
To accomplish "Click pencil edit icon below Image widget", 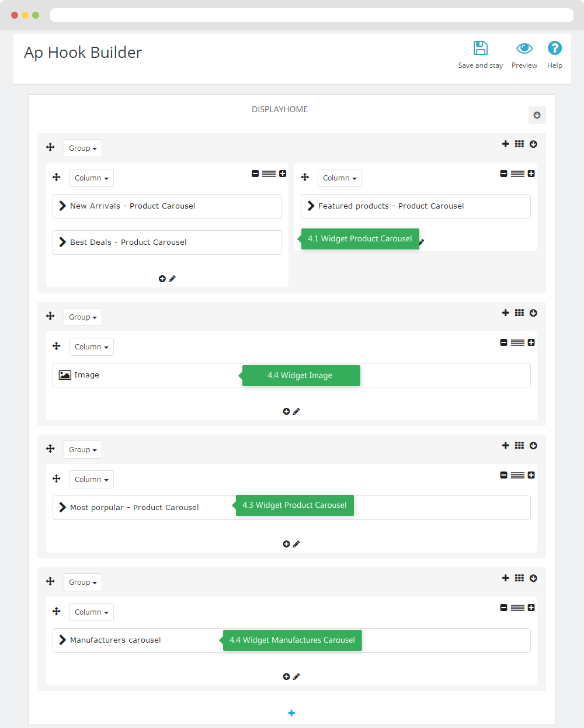I will (x=296, y=411).
